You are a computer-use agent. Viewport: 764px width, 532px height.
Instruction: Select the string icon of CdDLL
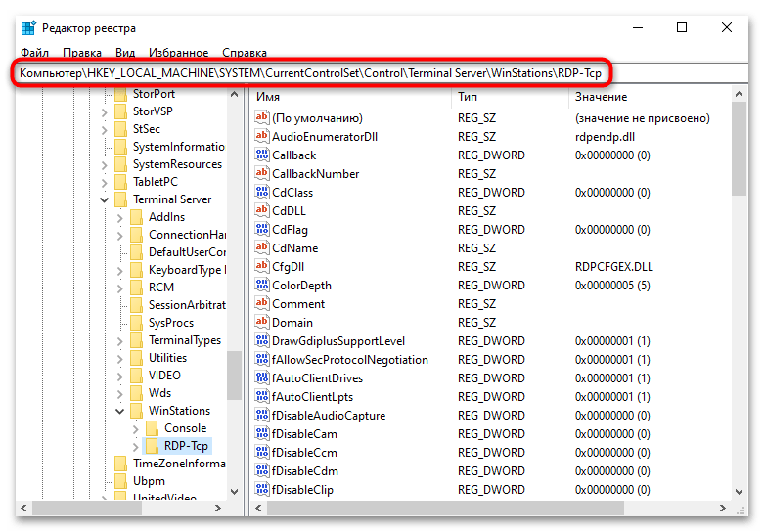(261, 210)
